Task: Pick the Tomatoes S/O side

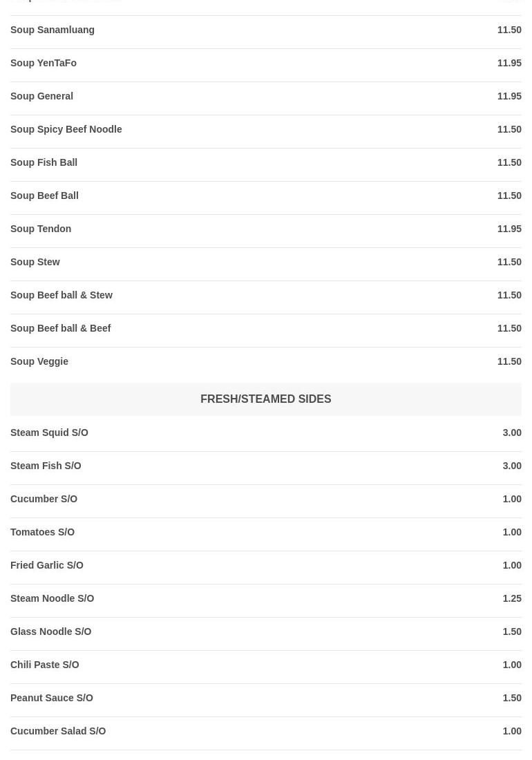Action: [42, 533]
